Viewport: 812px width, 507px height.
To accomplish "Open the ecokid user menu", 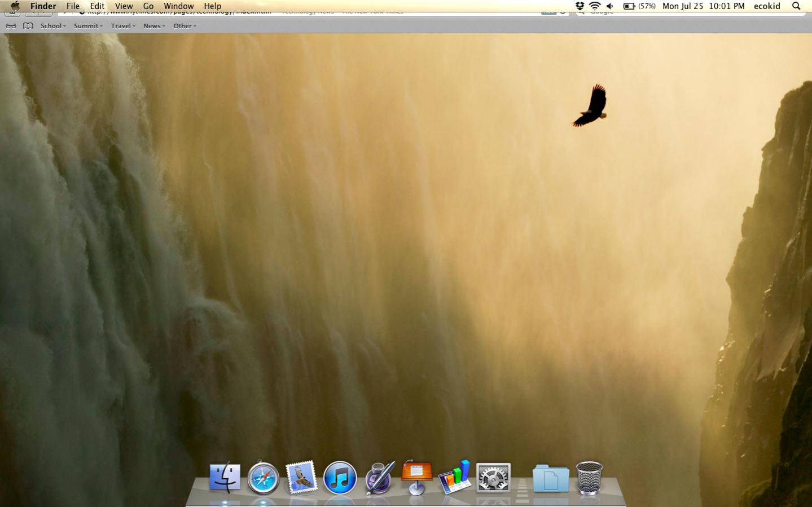I will click(x=767, y=6).
